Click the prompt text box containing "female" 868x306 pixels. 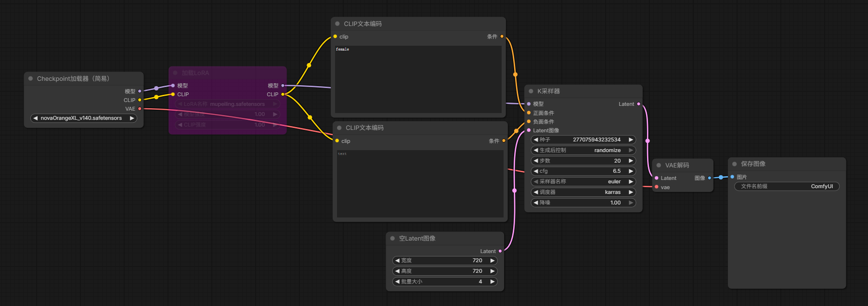418,79
